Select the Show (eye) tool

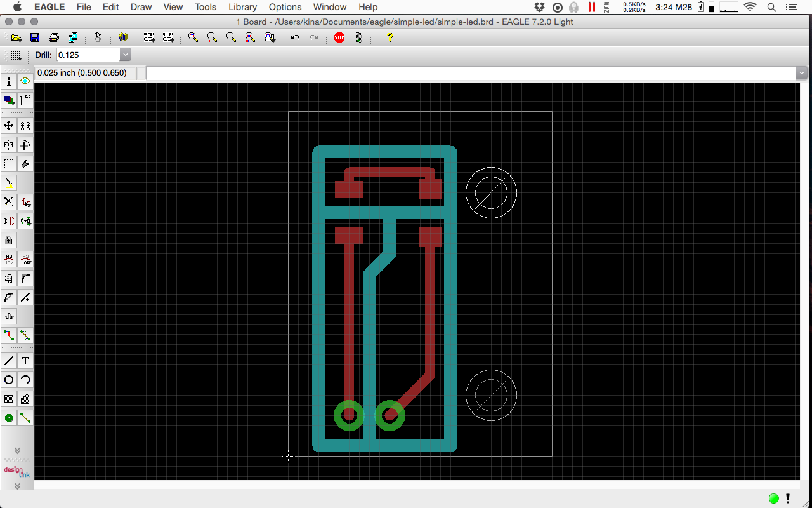(x=25, y=81)
